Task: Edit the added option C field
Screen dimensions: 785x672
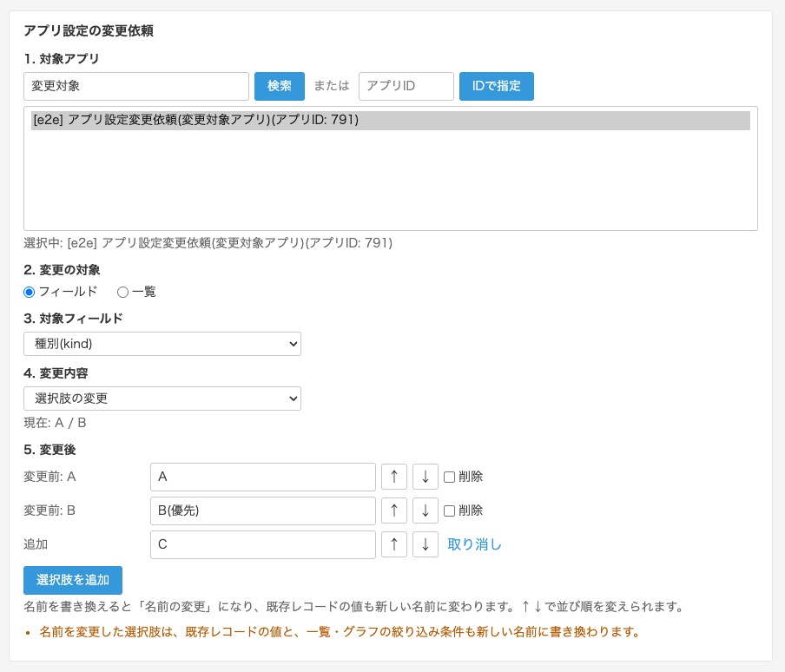Action: click(x=263, y=544)
